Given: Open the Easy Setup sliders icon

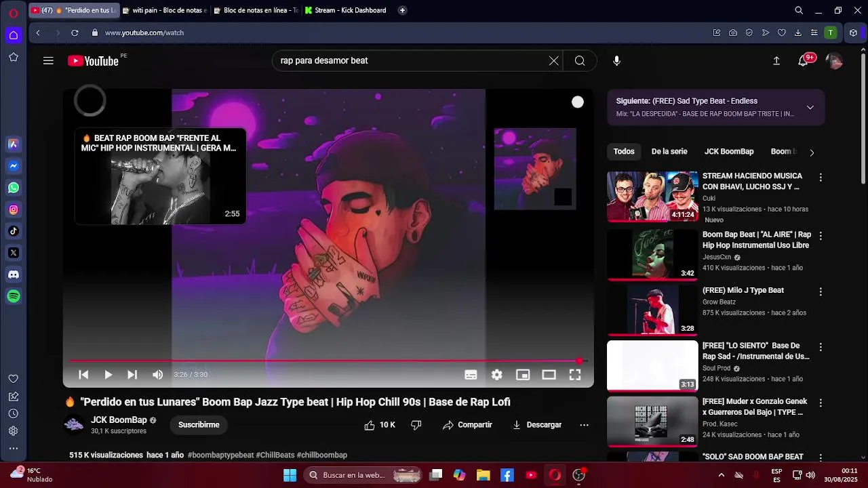Looking at the screenshot, I should [x=814, y=33].
